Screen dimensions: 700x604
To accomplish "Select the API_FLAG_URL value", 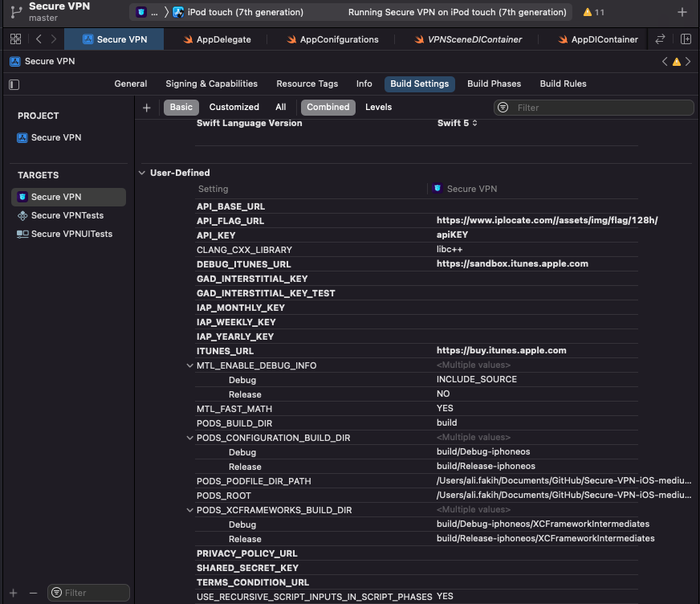I will click(547, 220).
